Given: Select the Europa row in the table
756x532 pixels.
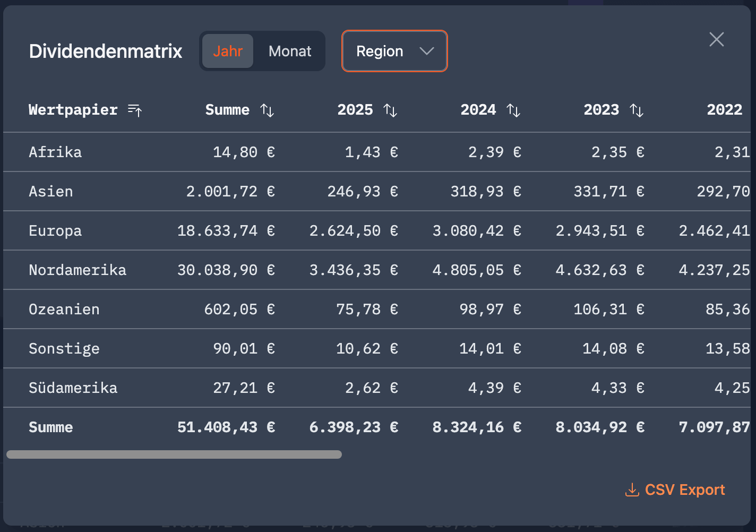Looking at the screenshot, I should click(55, 230).
